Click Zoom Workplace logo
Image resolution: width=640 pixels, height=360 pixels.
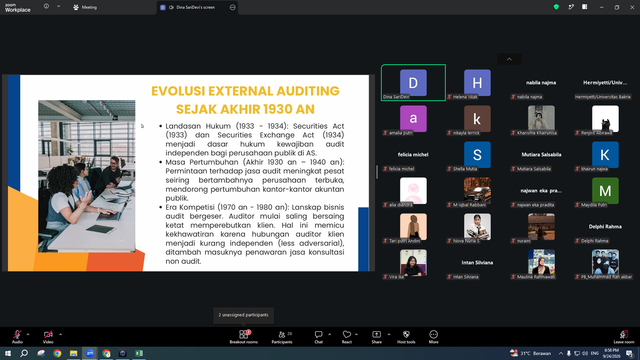pos(18,8)
